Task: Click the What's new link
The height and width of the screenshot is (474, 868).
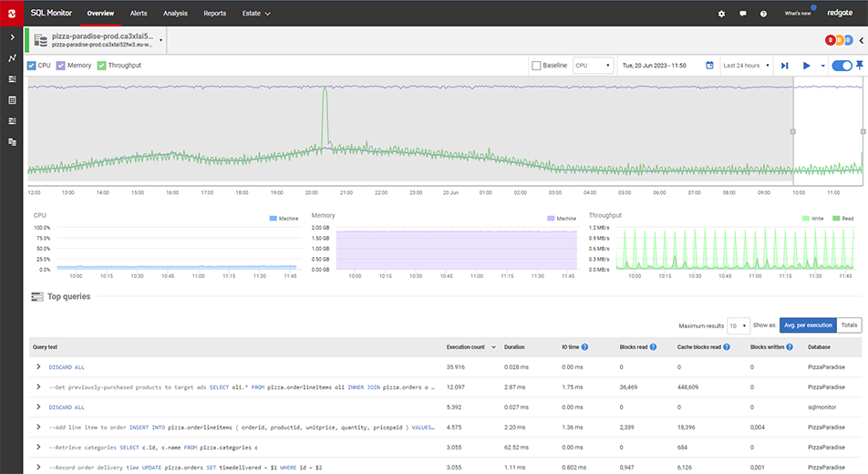Action: tap(797, 14)
